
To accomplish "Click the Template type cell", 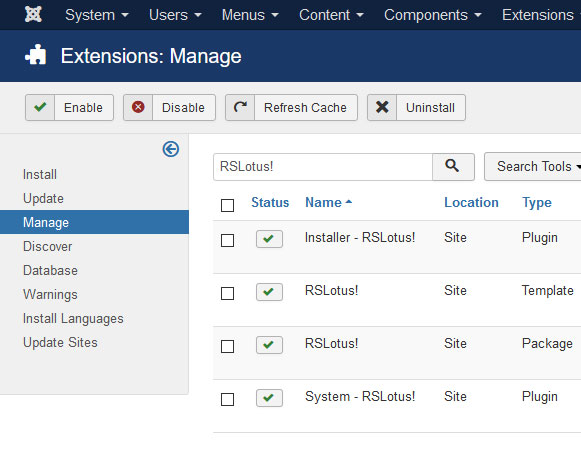I will tap(548, 290).
